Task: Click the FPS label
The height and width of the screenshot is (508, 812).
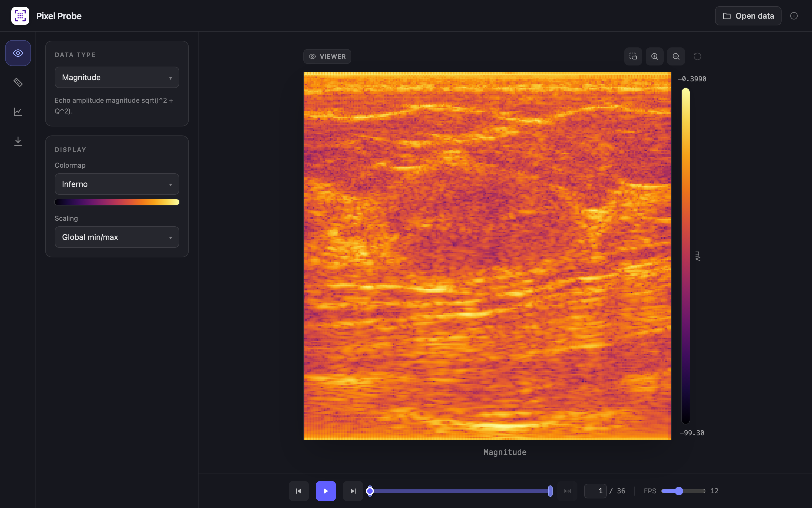Action: [x=650, y=491]
